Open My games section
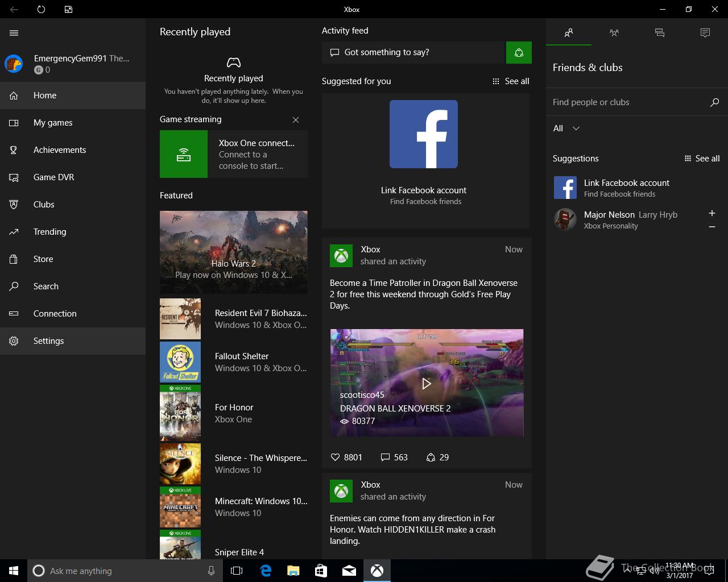Image resolution: width=728 pixels, height=582 pixels. pyautogui.click(x=73, y=123)
